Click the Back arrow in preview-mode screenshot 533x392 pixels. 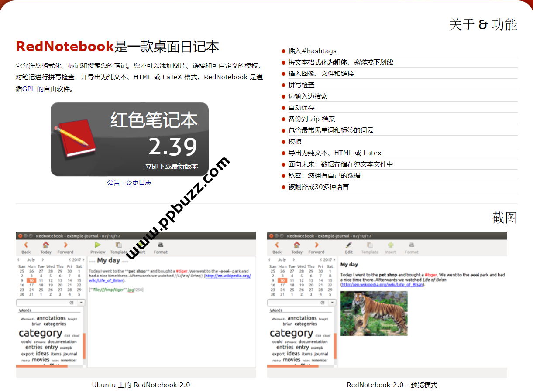[x=277, y=245]
